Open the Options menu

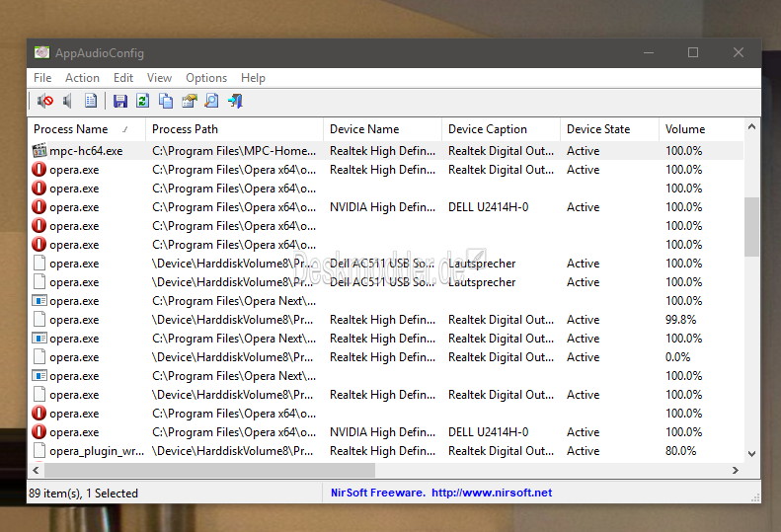[206, 78]
